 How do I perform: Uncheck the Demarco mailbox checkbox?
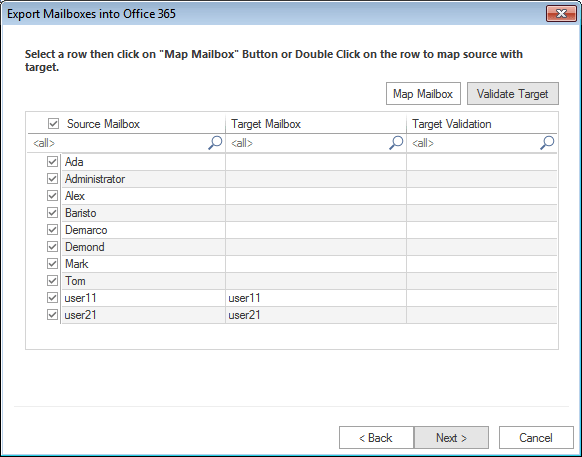tap(52, 230)
